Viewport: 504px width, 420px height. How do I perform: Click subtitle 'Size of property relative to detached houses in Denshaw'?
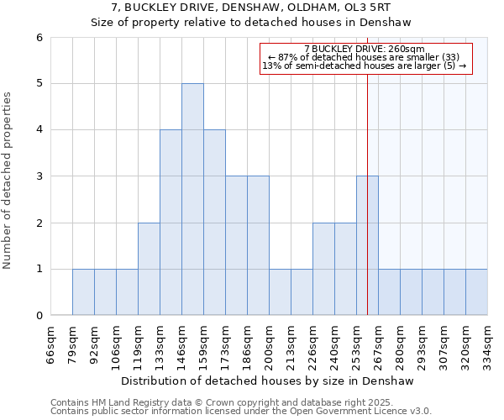pos(251,23)
